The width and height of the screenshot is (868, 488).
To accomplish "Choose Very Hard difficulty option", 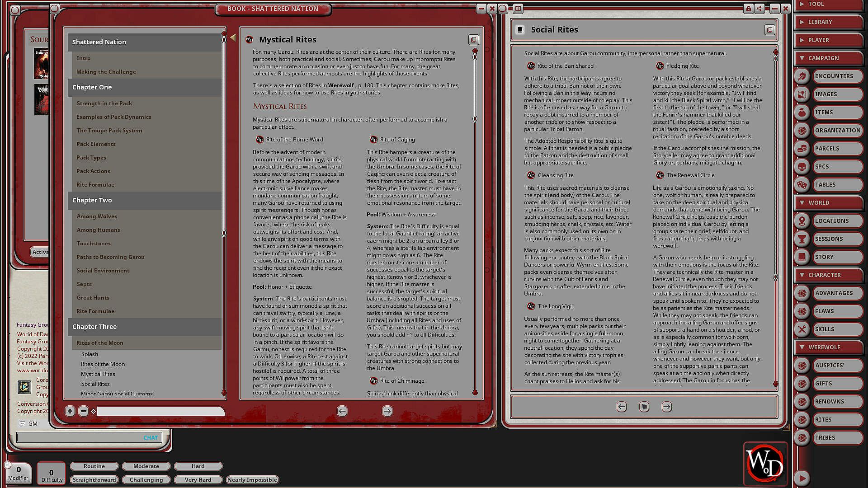I will pos(198,480).
